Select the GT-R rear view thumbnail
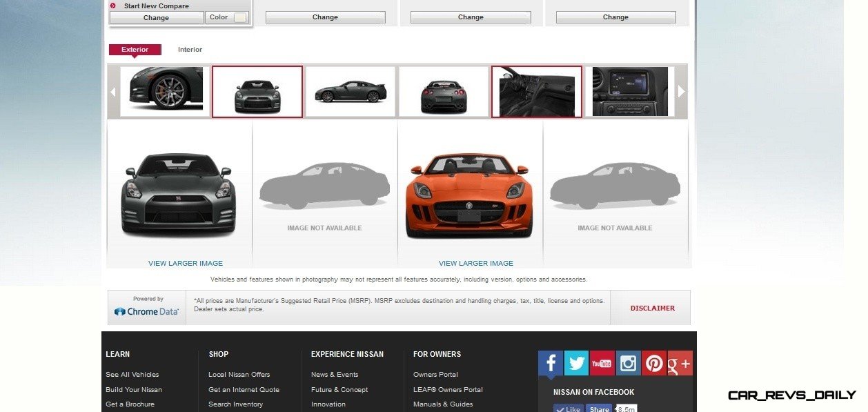The height and width of the screenshot is (412, 868). click(x=444, y=91)
